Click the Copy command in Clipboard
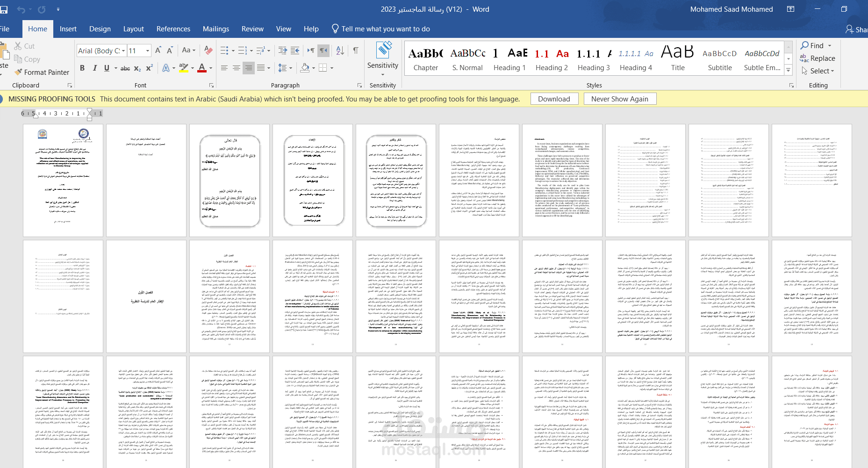The image size is (868, 468). [27, 59]
